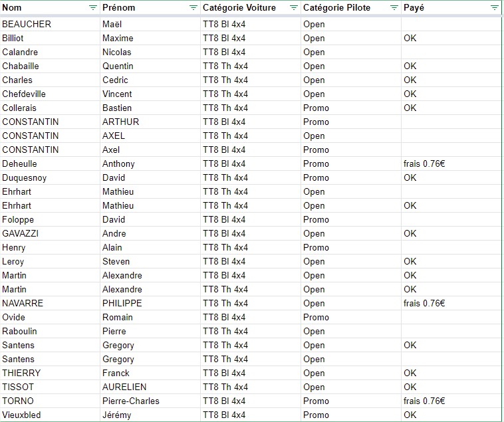Click the Pierre-Charles cell

click(x=150, y=401)
